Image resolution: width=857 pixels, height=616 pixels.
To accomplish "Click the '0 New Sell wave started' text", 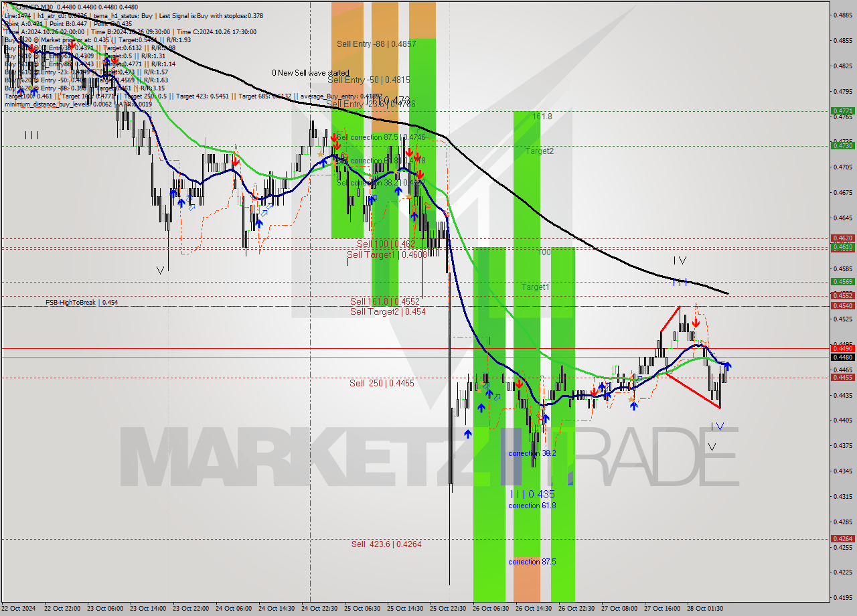I will (x=310, y=73).
